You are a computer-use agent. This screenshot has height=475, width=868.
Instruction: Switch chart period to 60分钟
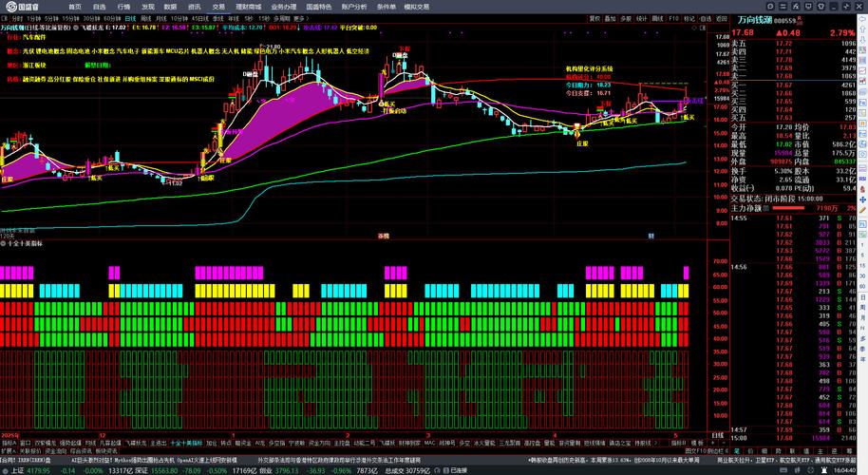tap(112, 19)
